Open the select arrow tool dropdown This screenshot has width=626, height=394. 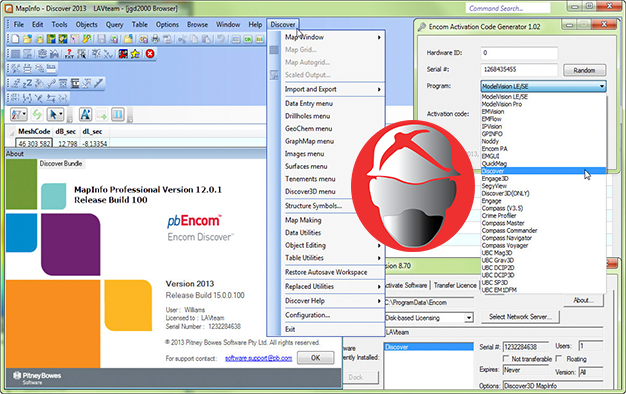pyautogui.click(x=55, y=115)
